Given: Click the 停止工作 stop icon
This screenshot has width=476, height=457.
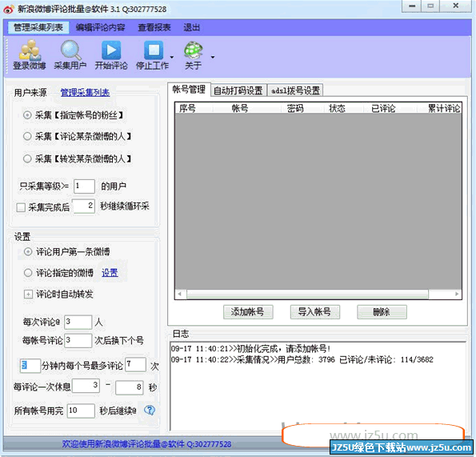Looking at the screenshot, I should coord(154,50).
